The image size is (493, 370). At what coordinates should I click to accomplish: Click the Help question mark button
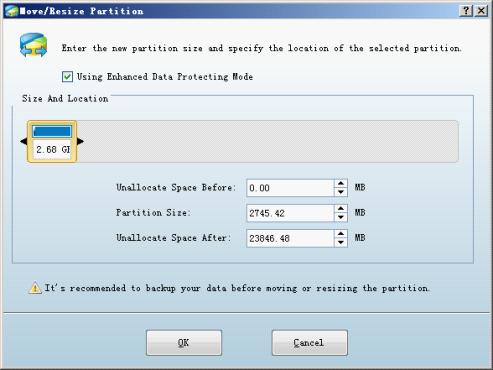[466, 11]
